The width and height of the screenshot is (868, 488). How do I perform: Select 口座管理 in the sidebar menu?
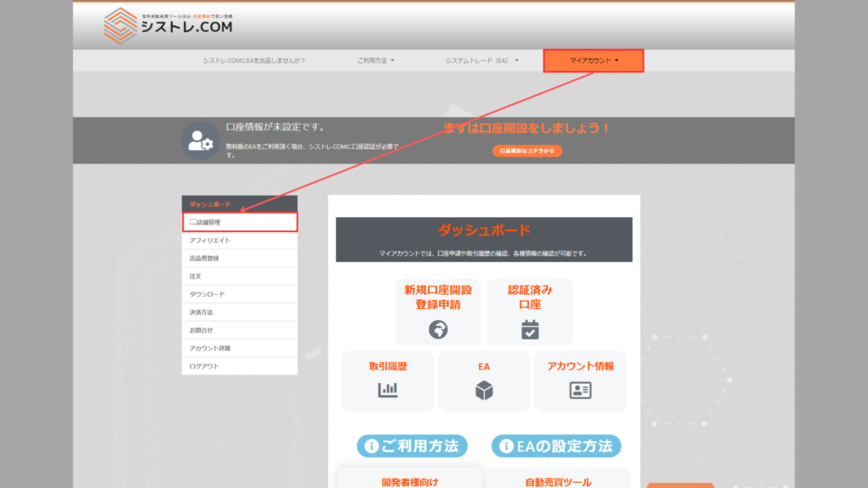pyautogui.click(x=240, y=222)
